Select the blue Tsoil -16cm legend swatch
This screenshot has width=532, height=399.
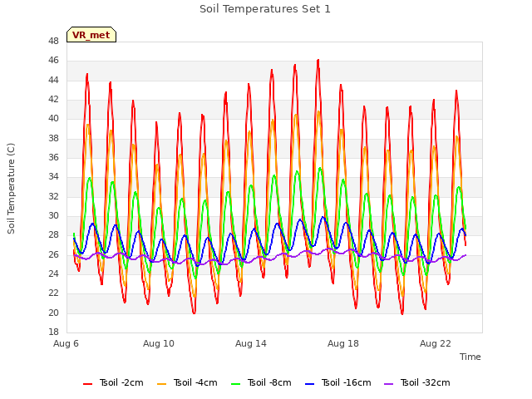[310, 383]
